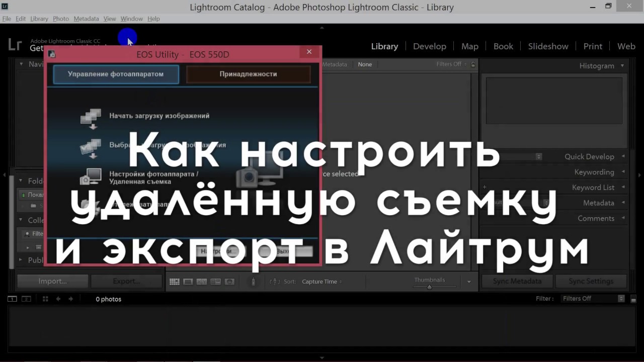644x362 pixels.
Task: Switch to the Print module
Action: [593, 46]
